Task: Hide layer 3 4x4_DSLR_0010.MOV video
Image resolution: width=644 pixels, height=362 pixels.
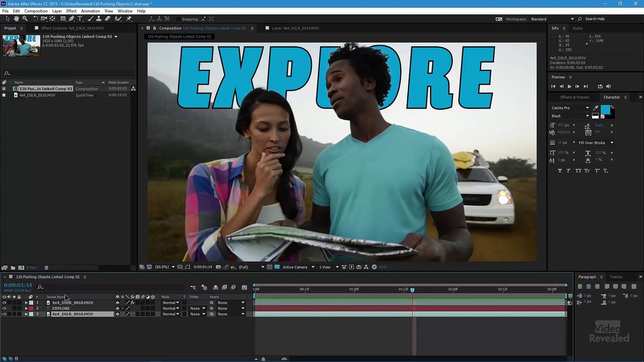Action: click(5, 314)
